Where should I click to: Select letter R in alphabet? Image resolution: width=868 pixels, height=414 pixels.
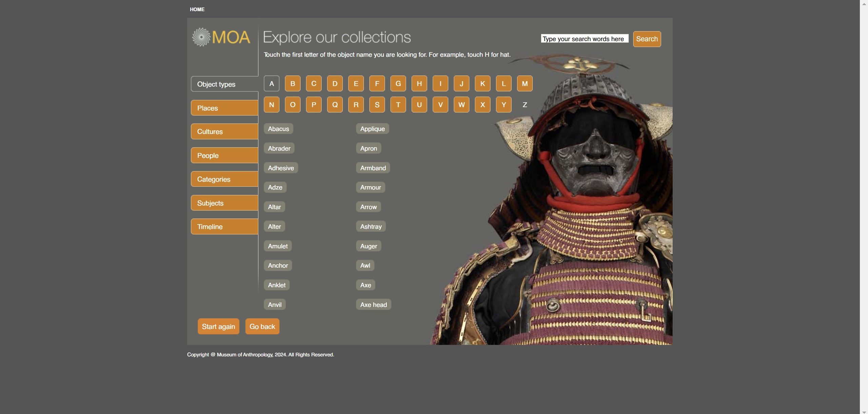coord(356,105)
